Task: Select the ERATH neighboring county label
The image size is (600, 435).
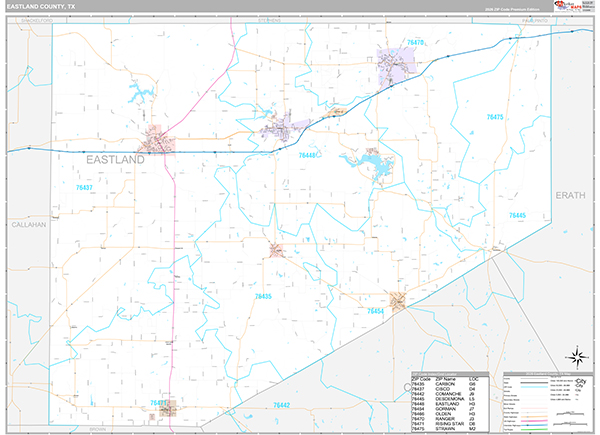Action: [570, 195]
